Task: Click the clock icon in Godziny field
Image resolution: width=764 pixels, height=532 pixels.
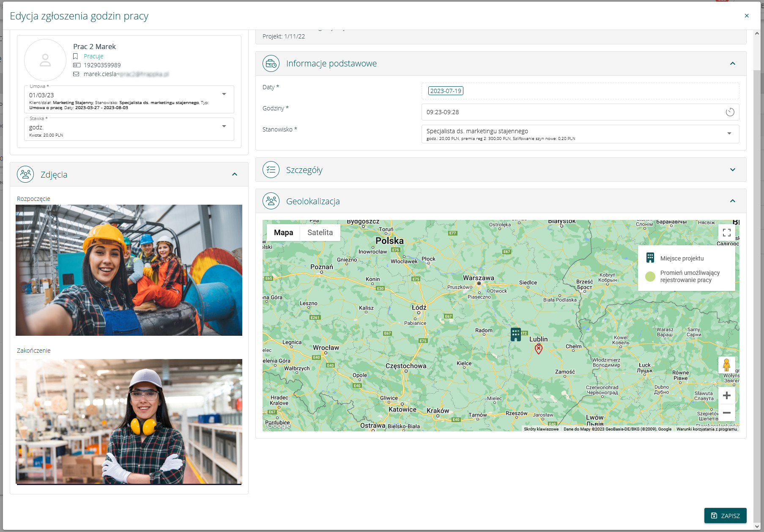Action: click(730, 112)
